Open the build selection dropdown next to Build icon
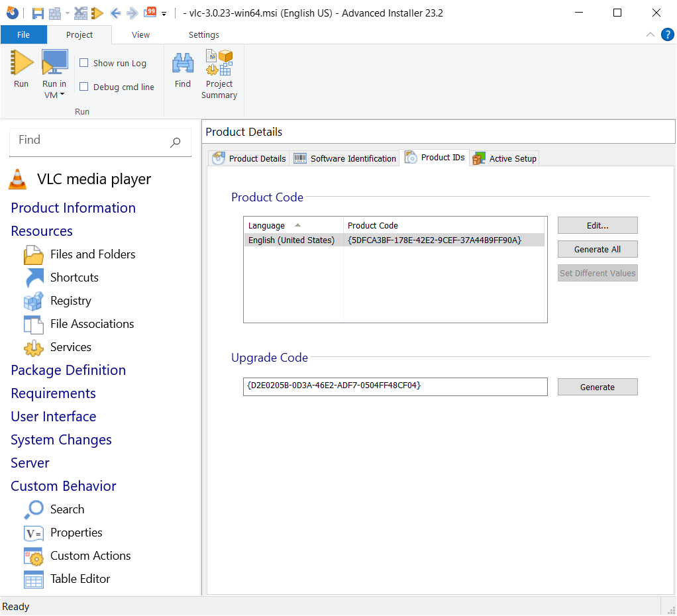Image resolution: width=677 pixels, height=616 pixels. (68, 13)
